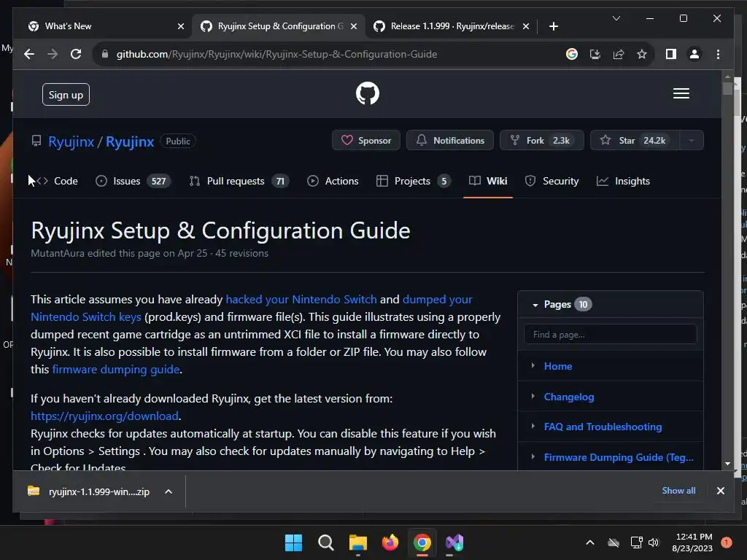Expand the Changelog page entry
The image size is (747, 560).
(533, 396)
